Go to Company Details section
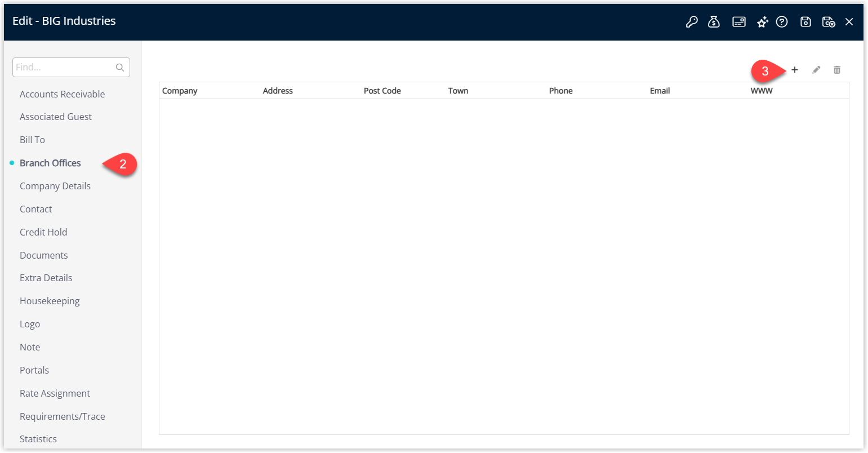868x453 pixels. [x=55, y=186]
